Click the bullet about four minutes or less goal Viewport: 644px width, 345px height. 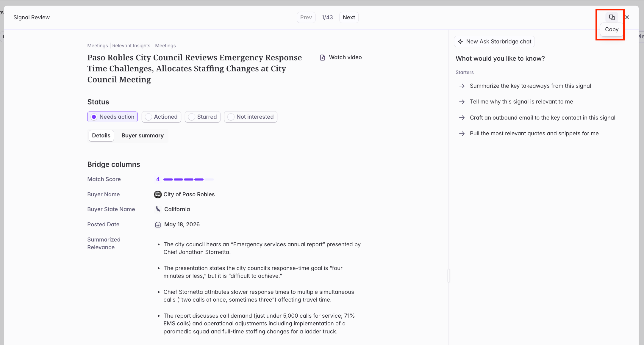[253, 272]
